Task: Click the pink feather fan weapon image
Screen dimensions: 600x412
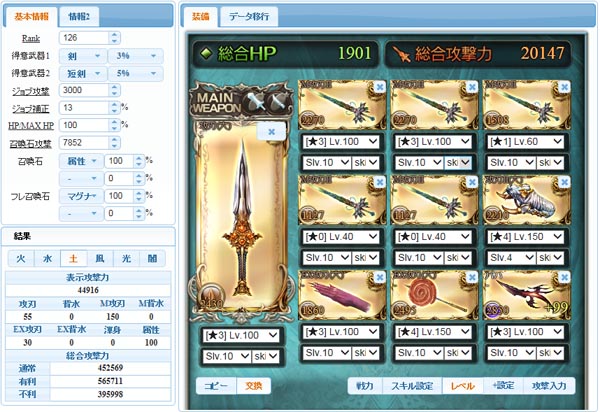Action: point(342,295)
